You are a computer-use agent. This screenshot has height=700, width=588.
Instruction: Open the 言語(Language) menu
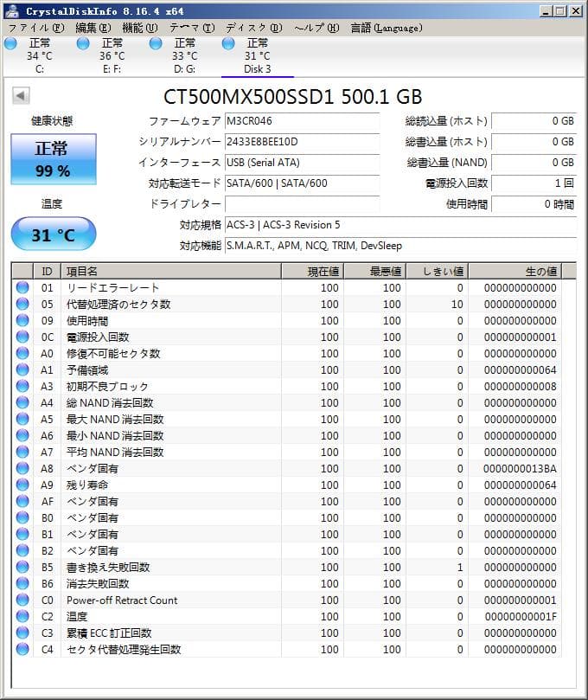coord(387,29)
